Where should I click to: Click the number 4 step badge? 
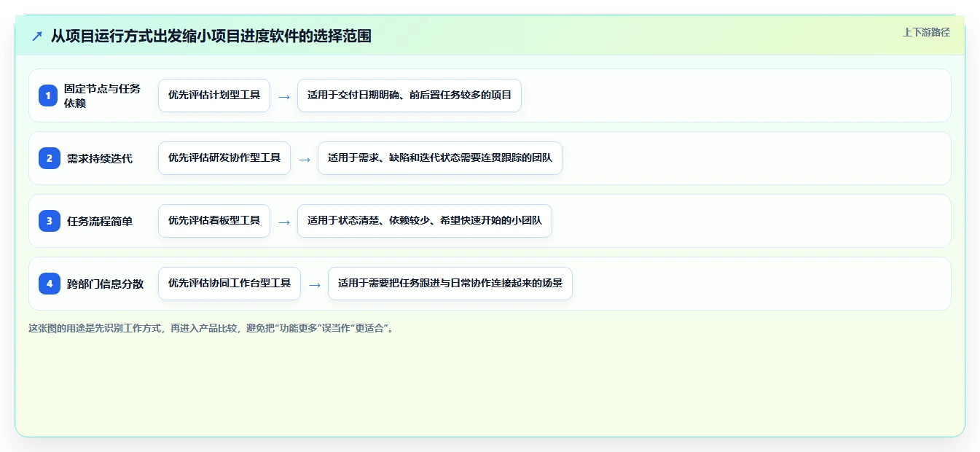(50, 284)
